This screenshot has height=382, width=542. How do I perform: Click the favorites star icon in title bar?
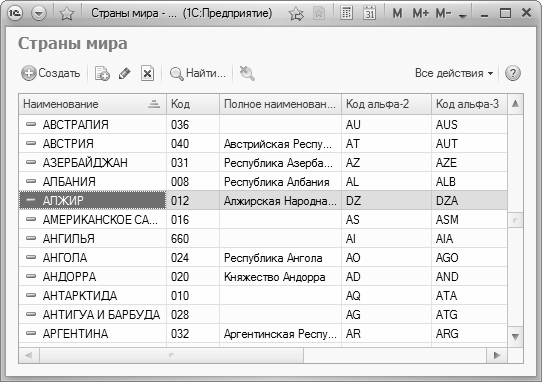pyautogui.click(x=67, y=13)
